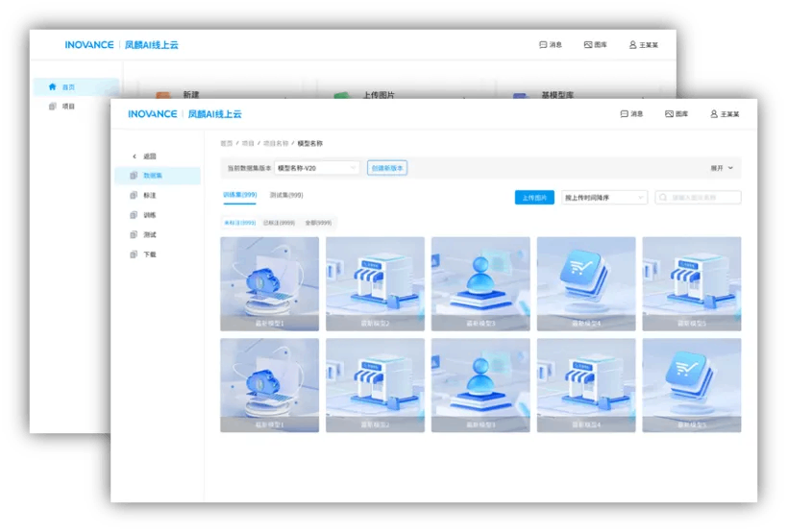This screenshot has height=532, width=787.
Task: Switch to the 测试集(999) tab
Action: coord(286,195)
